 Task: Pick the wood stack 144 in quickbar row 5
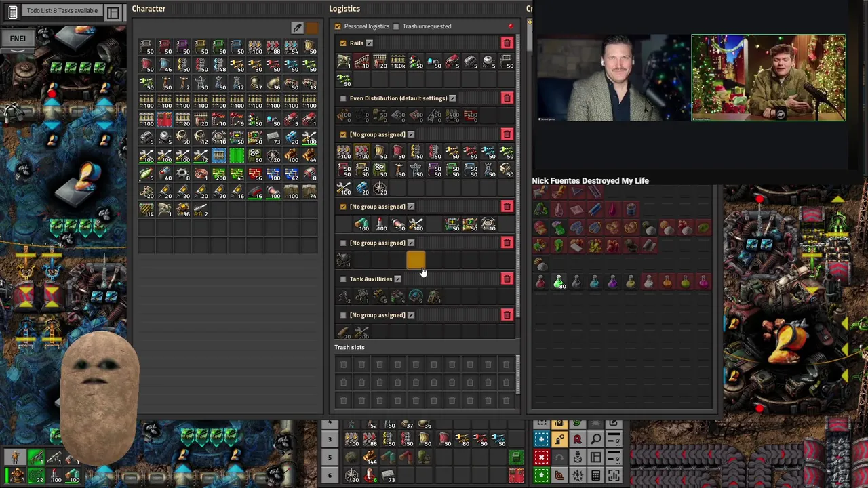(x=370, y=457)
